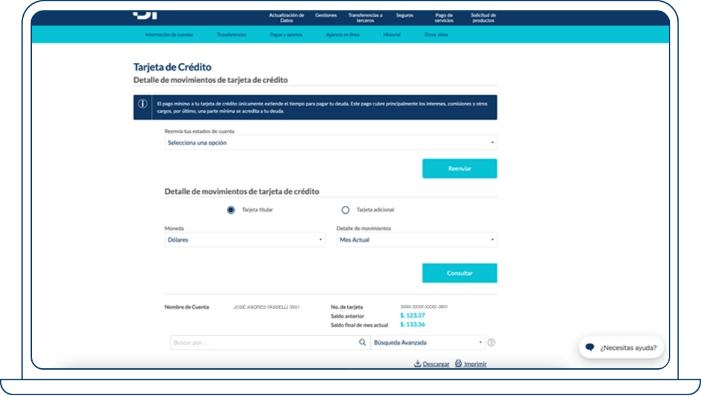Open Solicitud de productos menu
Viewport: 701px width, 396px height.
point(483,18)
